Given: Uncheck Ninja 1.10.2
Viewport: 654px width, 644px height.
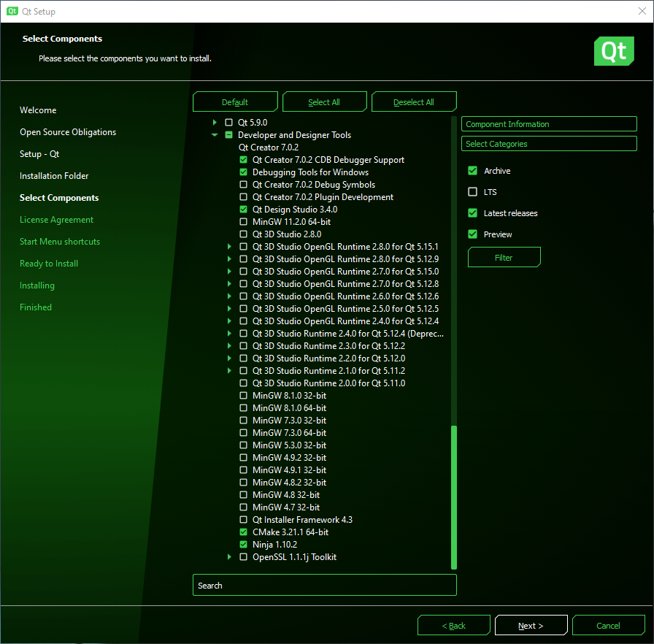Looking at the screenshot, I should [244, 544].
